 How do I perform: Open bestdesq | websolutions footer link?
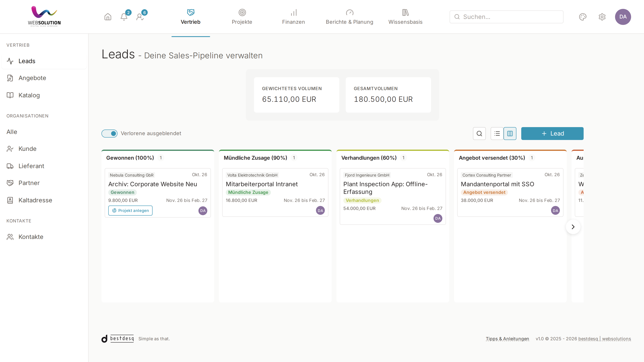click(x=605, y=338)
